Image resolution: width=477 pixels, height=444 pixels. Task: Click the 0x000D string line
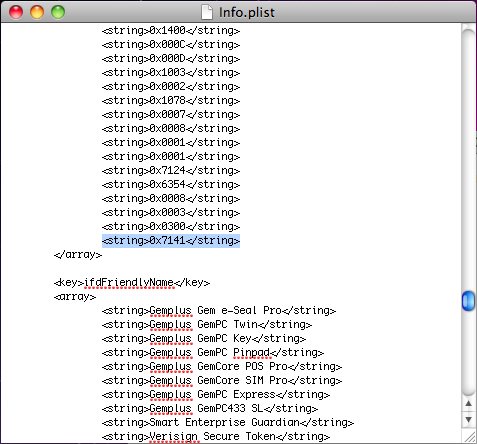(x=171, y=59)
